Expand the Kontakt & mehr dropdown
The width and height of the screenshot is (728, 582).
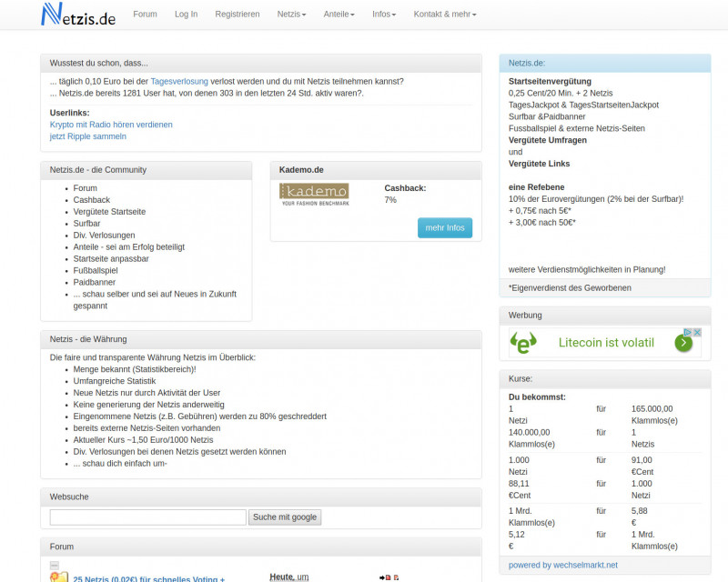click(445, 14)
